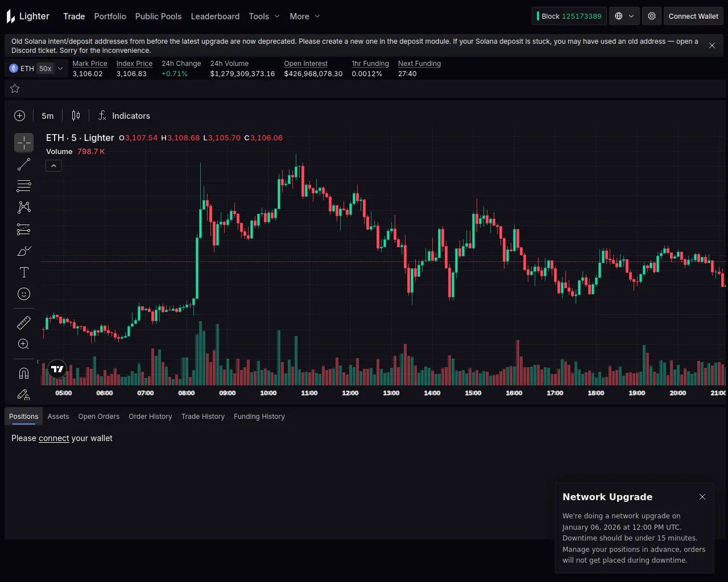Screen dimensions: 728x582
Task: Expand the Tools menu
Action: 264,16
